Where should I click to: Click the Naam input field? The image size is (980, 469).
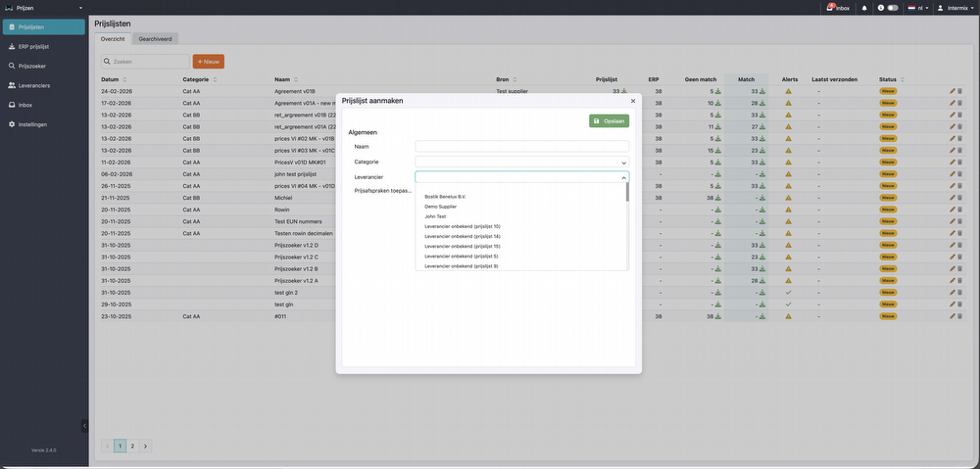(x=521, y=146)
